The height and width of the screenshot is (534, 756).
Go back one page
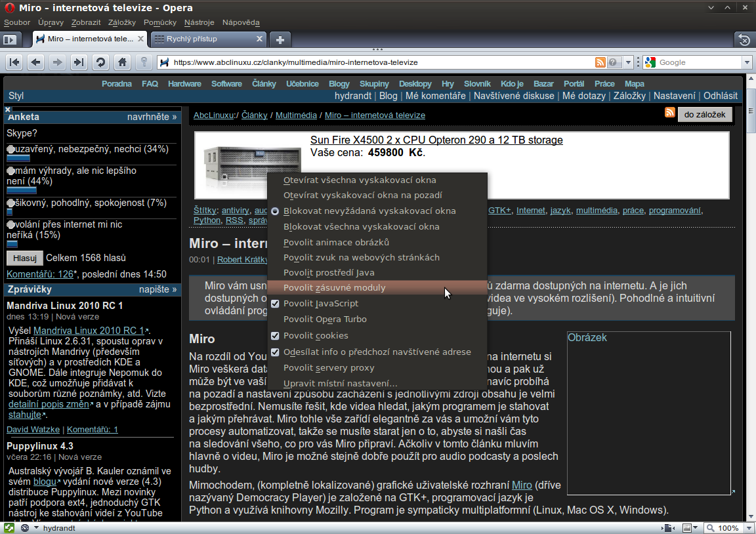click(x=36, y=62)
